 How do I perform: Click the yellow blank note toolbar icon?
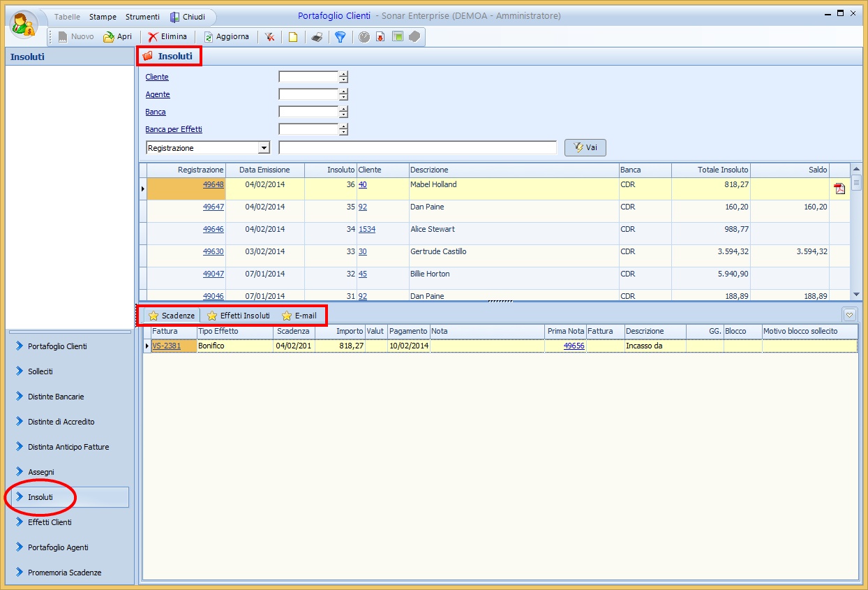point(293,37)
